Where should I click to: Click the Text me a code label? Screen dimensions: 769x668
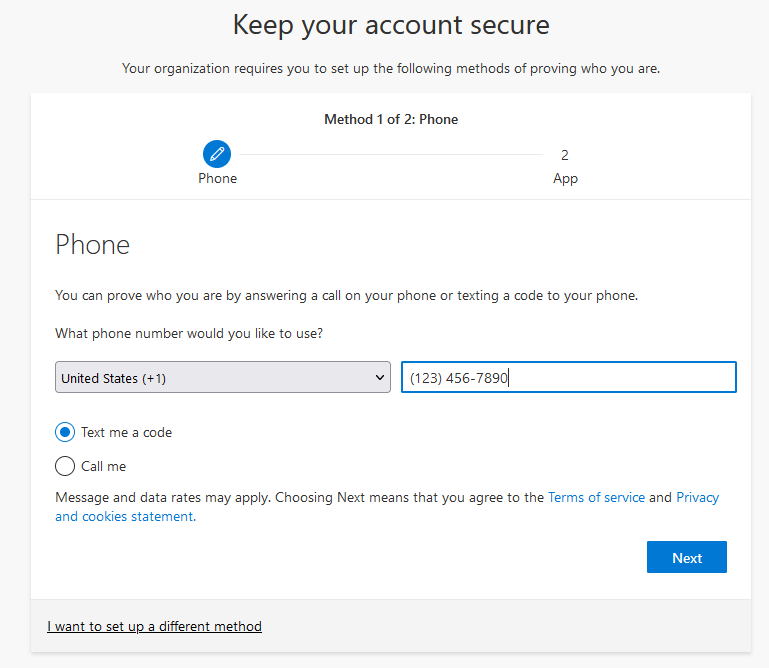pyautogui.click(x=127, y=432)
